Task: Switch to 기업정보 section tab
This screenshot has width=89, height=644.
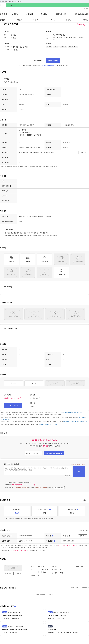Action: point(85,20)
